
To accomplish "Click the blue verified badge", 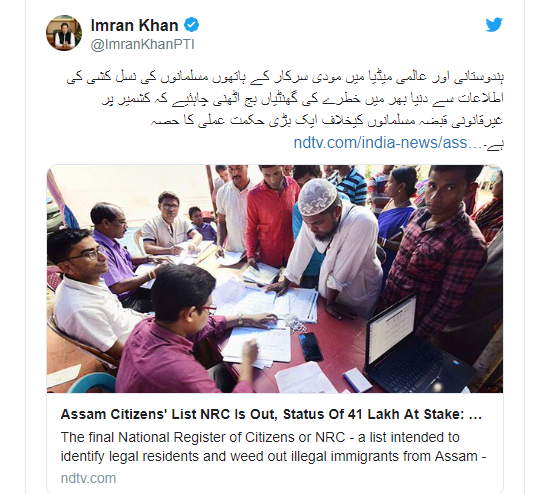I will pos(191,25).
